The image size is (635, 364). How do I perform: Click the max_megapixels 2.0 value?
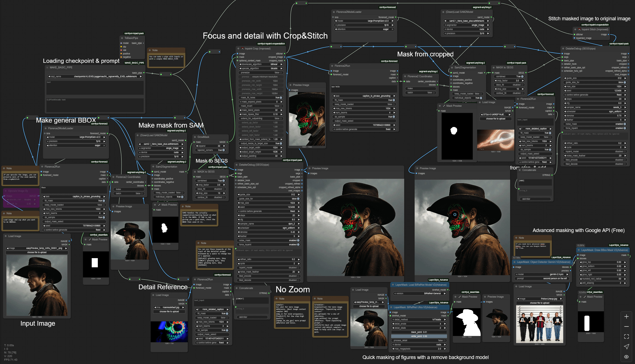[439, 349]
